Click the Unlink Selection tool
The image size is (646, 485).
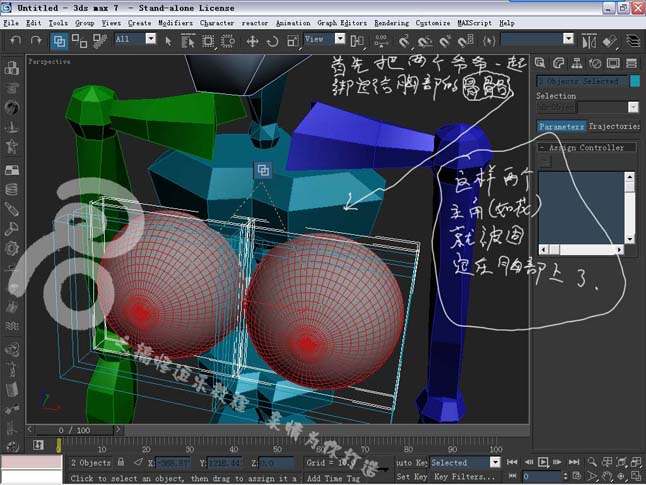point(80,41)
